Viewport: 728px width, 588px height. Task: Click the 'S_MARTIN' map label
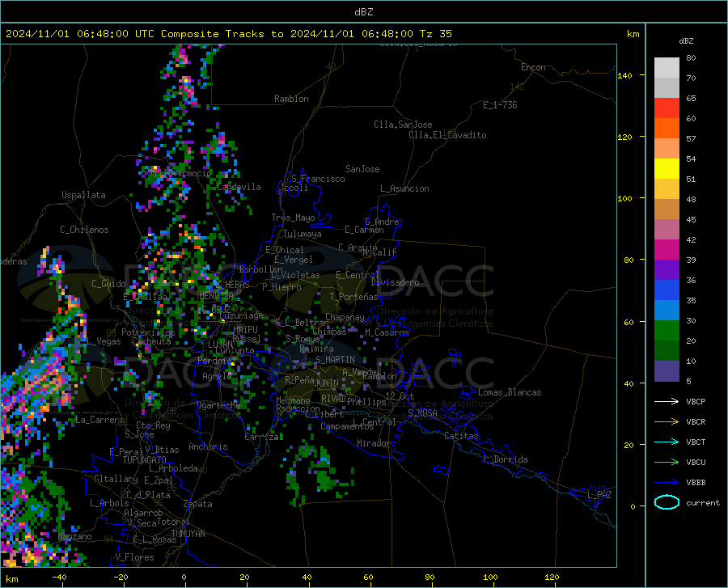pyautogui.click(x=335, y=360)
